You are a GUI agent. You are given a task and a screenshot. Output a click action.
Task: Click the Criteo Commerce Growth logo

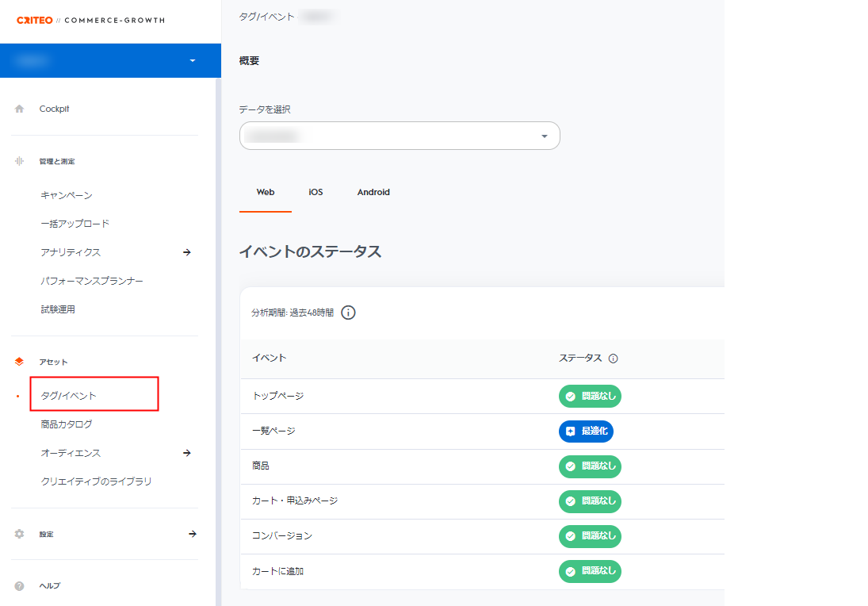click(90, 21)
